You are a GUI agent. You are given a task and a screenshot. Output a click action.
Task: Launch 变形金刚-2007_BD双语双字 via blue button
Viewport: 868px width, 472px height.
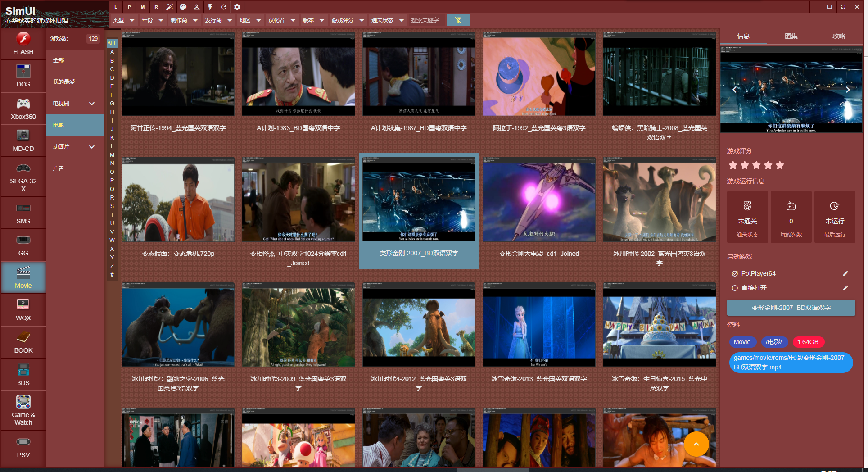tap(791, 308)
